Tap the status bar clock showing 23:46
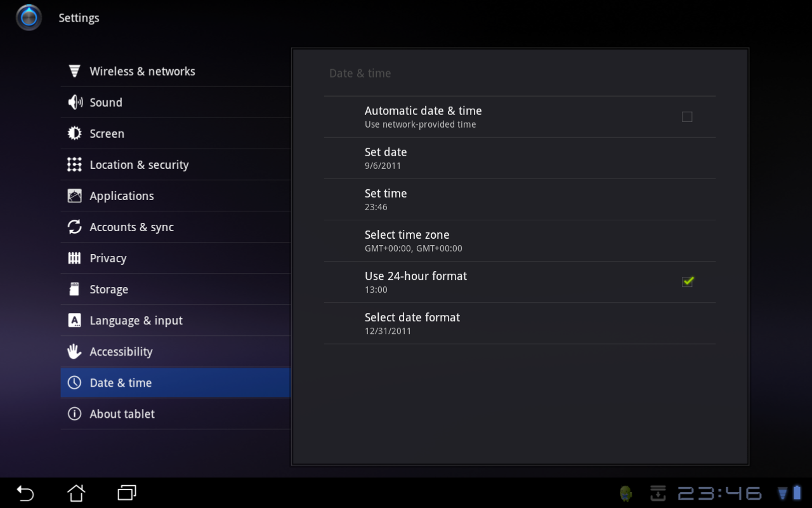This screenshot has height=508, width=812. tap(719, 493)
